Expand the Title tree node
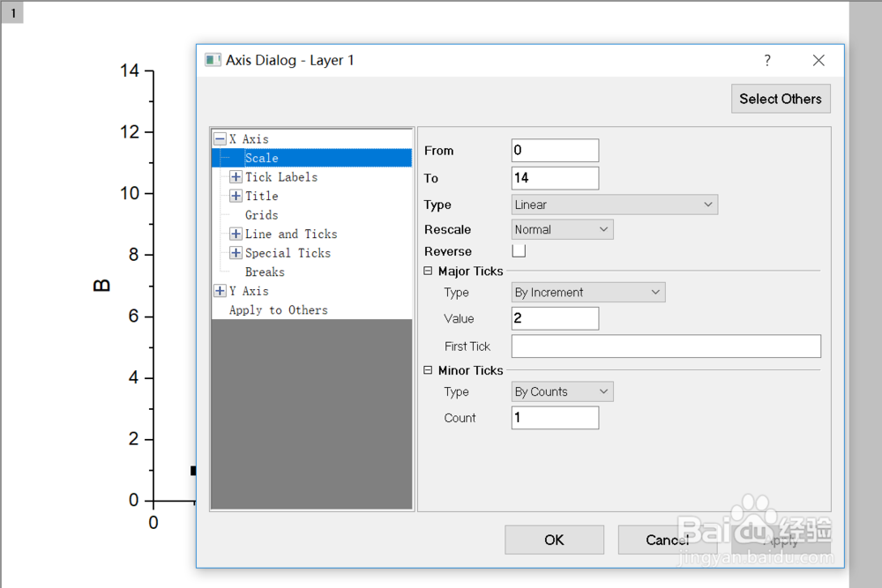 coord(235,197)
